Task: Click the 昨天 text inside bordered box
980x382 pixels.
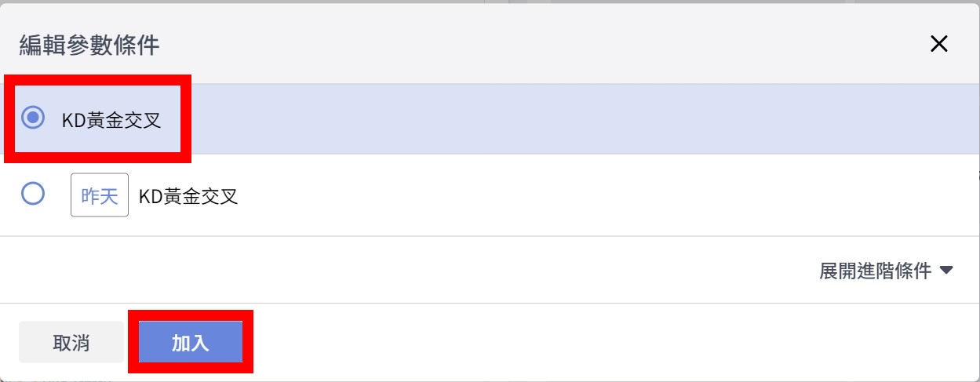Action: 100,195
